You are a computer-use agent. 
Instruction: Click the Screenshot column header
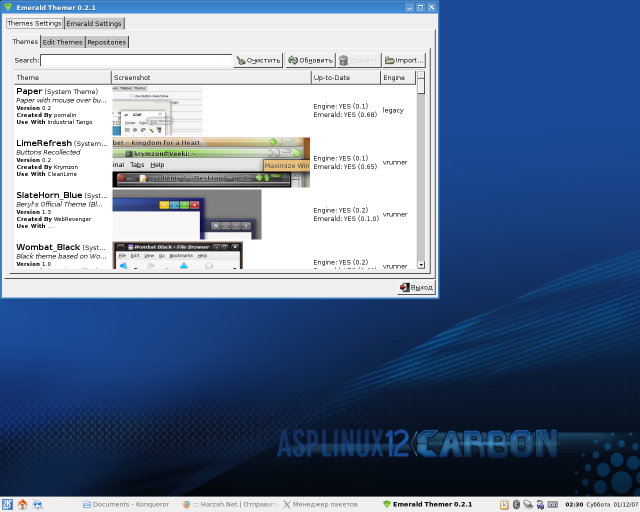(211, 77)
